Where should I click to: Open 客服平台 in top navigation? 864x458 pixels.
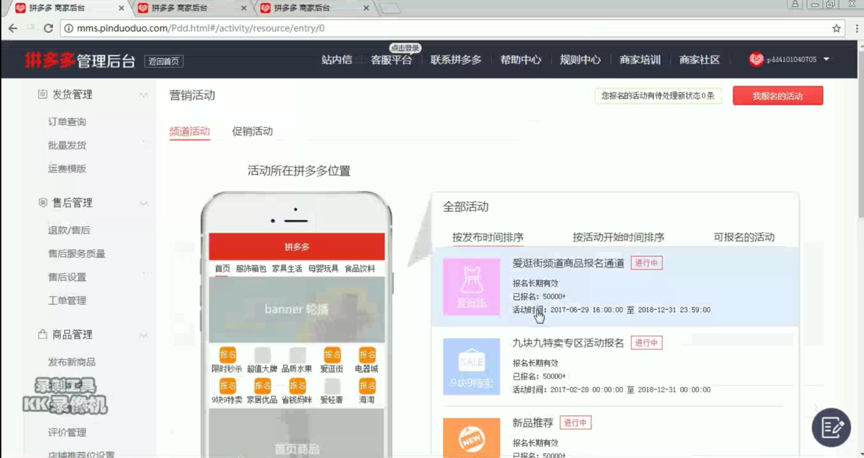[x=391, y=60]
